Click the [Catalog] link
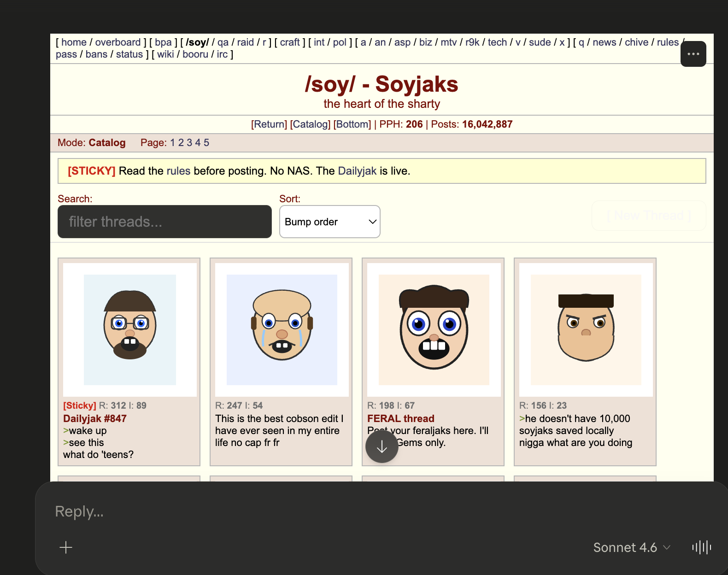This screenshot has width=728, height=575. (x=310, y=124)
